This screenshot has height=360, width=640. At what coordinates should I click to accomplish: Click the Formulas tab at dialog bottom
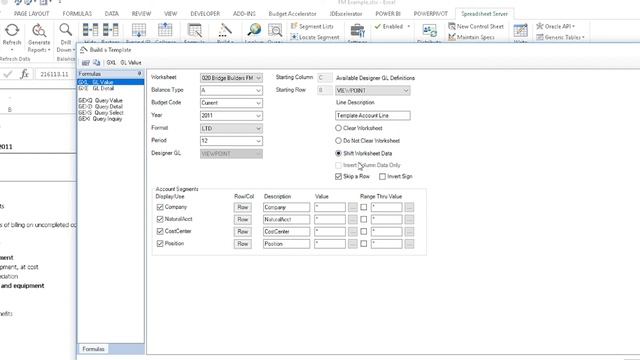click(93, 349)
